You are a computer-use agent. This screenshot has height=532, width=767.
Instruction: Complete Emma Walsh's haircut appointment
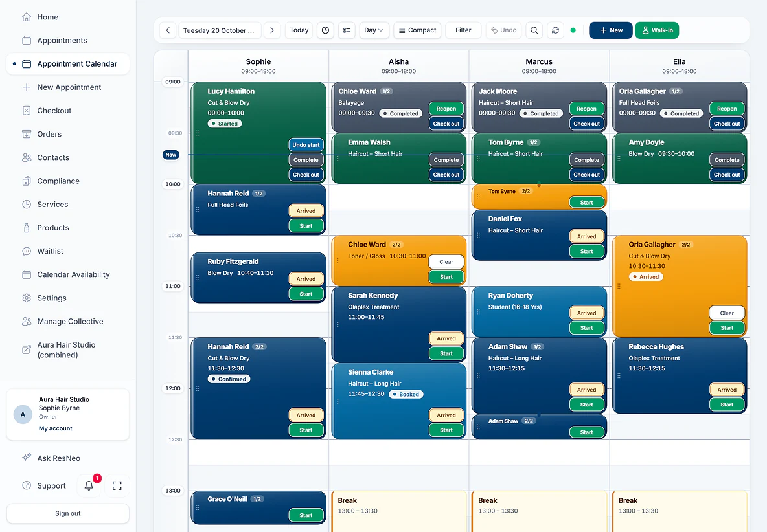446,160
